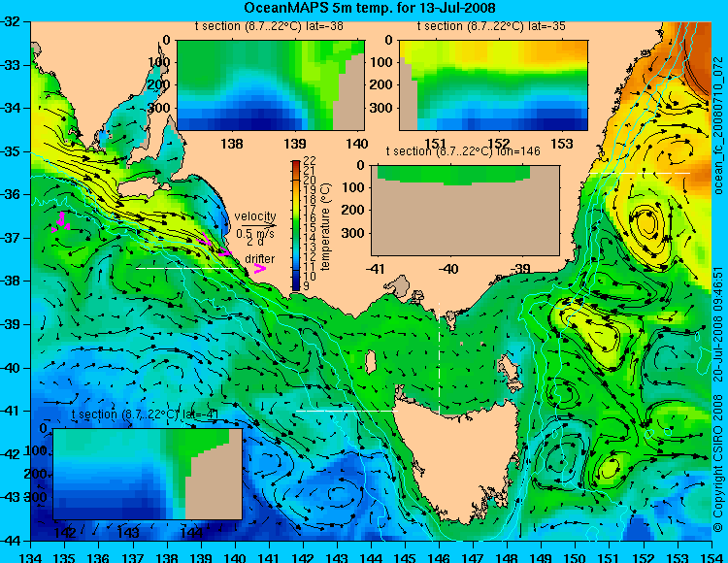Click the velocity scale arrow in the legend
728x563 pixels.
pos(259,225)
